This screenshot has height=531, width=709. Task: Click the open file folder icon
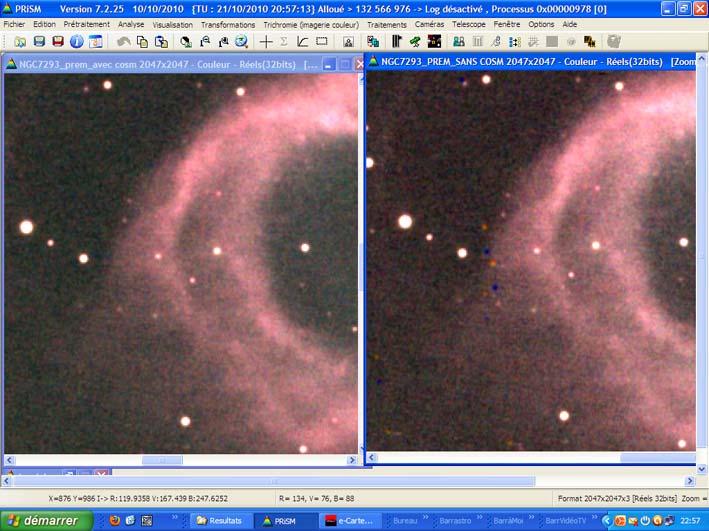(20, 42)
